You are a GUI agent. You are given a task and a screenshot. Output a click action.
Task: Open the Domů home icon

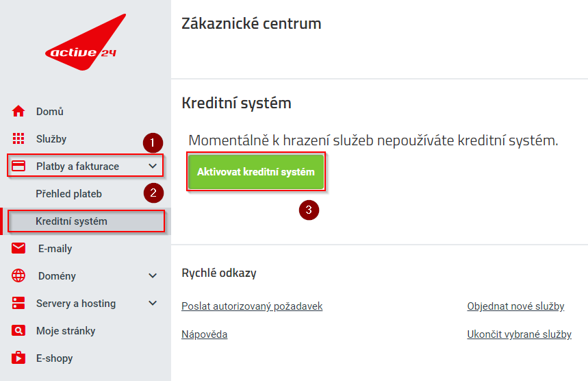click(x=18, y=112)
